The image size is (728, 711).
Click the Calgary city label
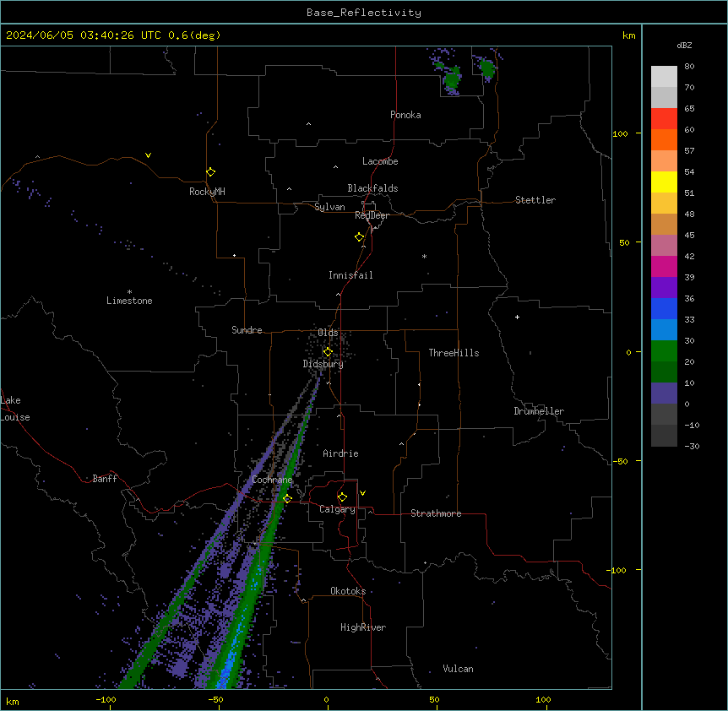point(338,509)
